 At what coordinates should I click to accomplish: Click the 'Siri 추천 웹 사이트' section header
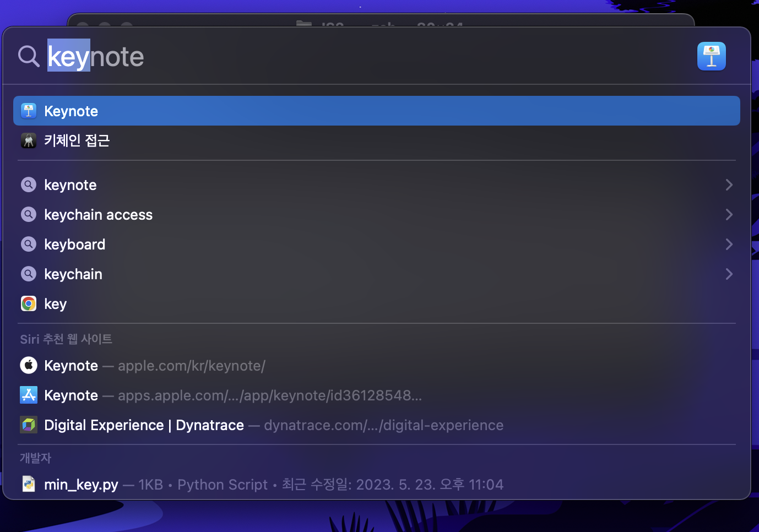(x=66, y=339)
